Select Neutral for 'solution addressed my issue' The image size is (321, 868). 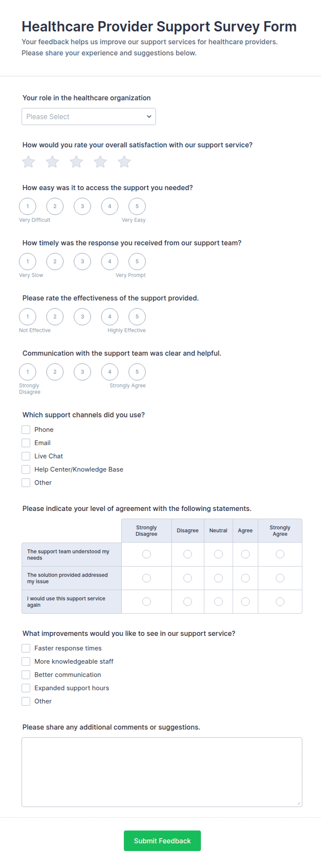click(x=218, y=578)
